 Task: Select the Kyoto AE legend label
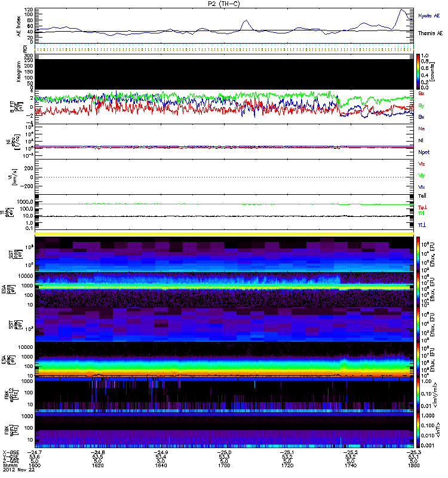click(x=429, y=16)
